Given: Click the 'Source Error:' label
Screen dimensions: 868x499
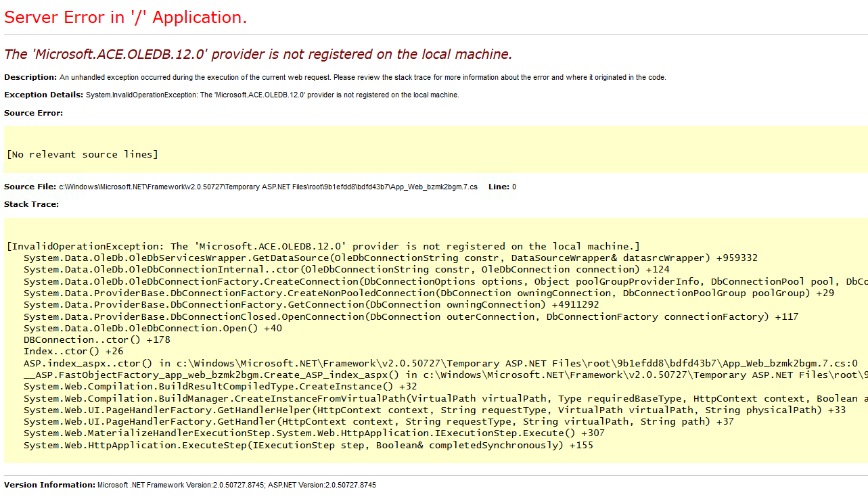Looking at the screenshot, I should (x=33, y=113).
